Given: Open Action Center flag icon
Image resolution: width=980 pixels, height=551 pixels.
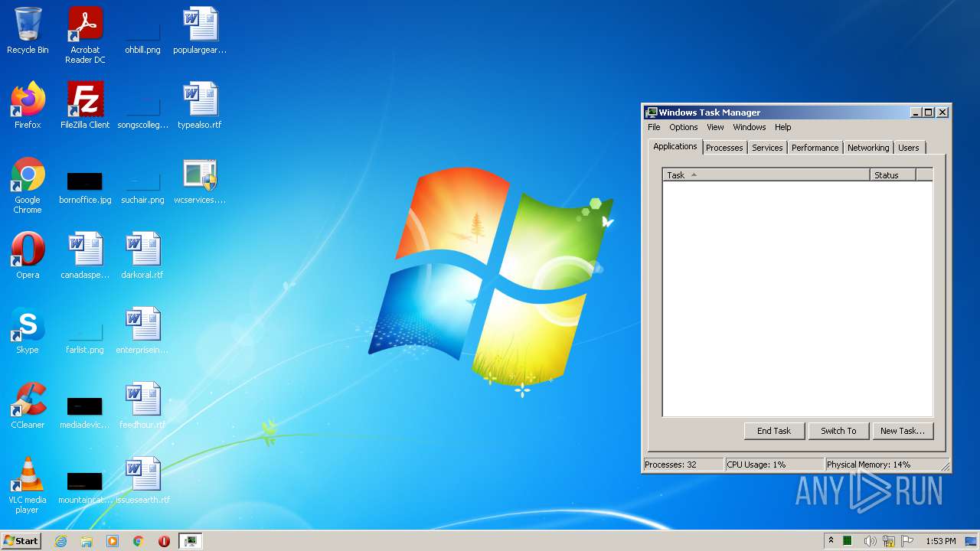Looking at the screenshot, I should click(907, 541).
